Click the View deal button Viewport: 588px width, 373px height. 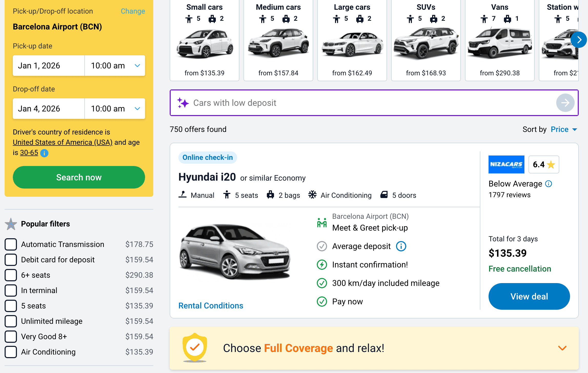[x=529, y=296]
